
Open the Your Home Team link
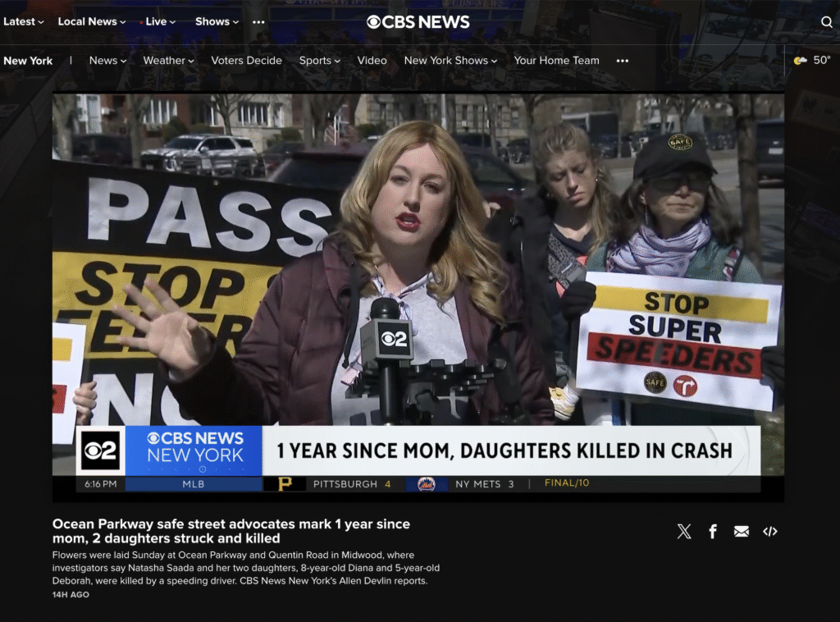click(x=556, y=61)
